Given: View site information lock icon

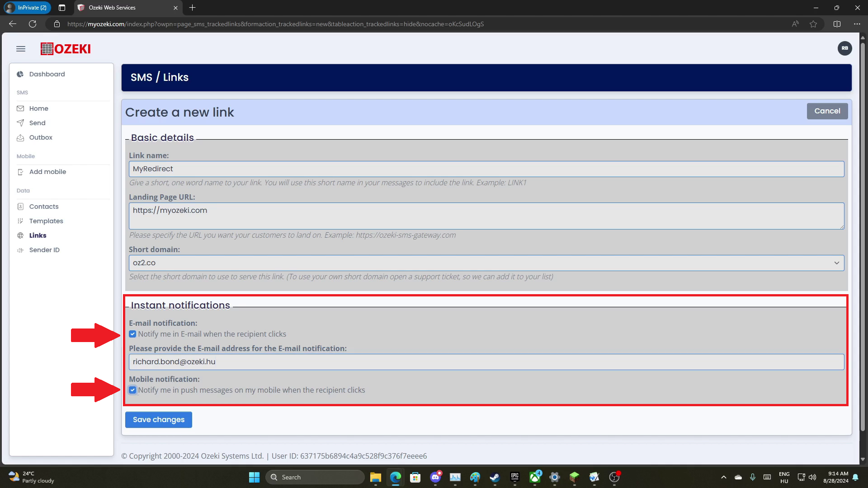Looking at the screenshot, I should [x=57, y=24].
